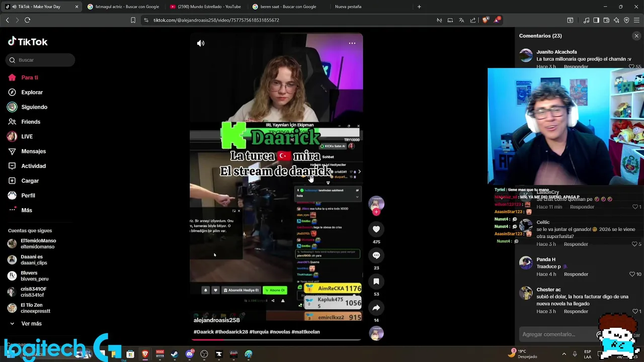Open Leo AI sparkle icon

coord(616,20)
